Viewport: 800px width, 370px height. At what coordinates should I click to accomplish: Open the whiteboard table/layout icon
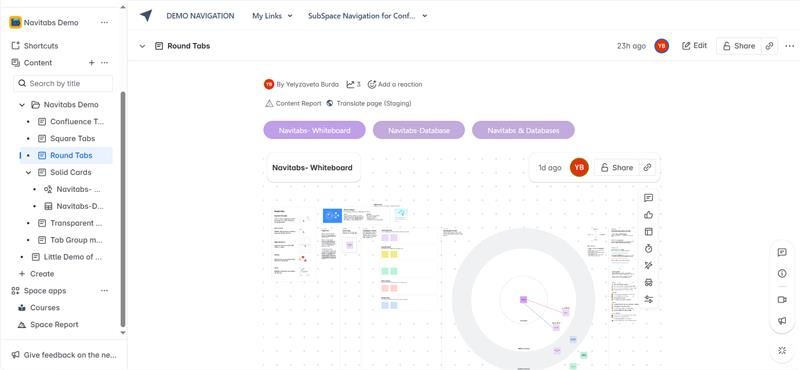coord(648,232)
